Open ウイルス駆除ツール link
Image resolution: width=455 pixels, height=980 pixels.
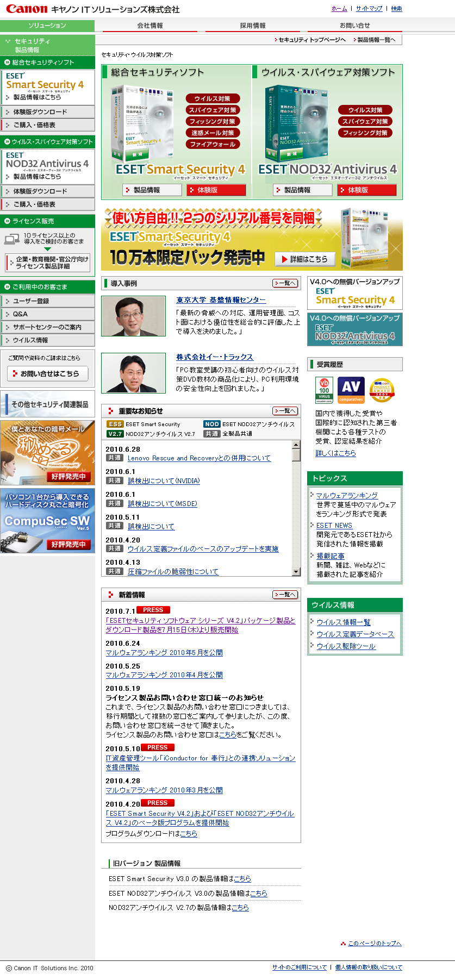pyautogui.click(x=346, y=646)
